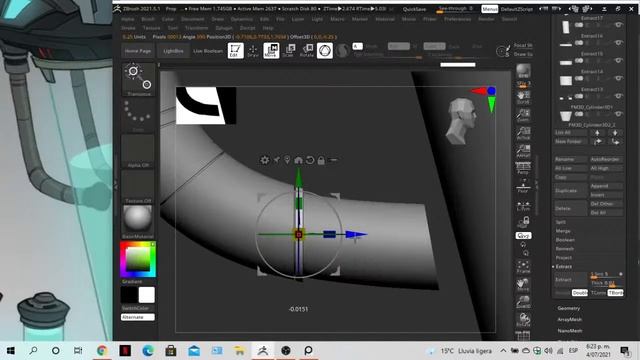The height and width of the screenshot is (360, 640).
Task: Click the Extract button
Action: (570, 280)
